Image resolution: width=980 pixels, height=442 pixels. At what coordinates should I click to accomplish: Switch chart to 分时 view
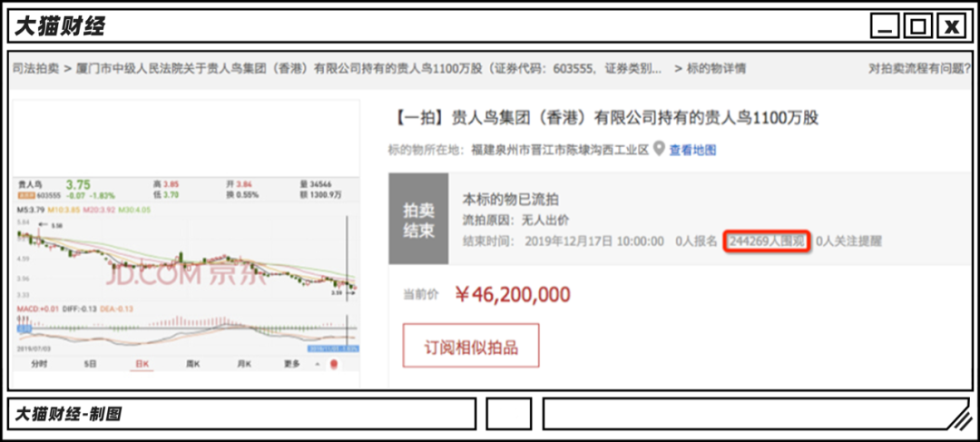point(38,364)
